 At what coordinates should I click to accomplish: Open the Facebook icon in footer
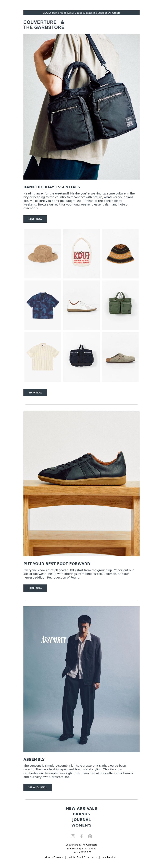pos(81,836)
